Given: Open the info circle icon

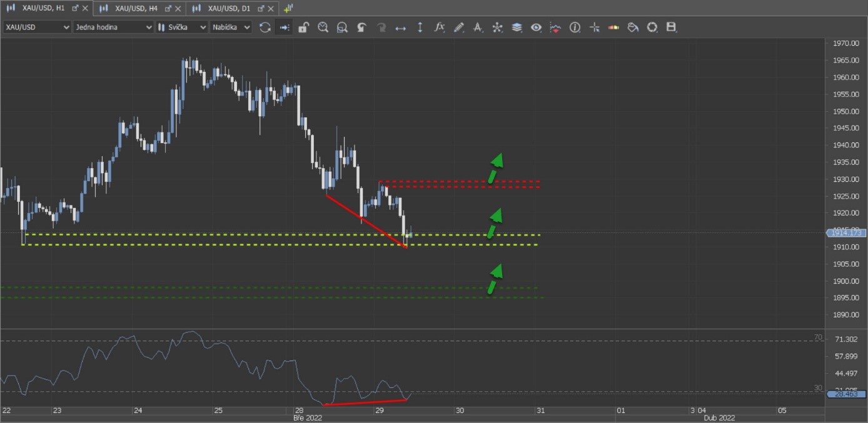Looking at the screenshot, I should point(575,27).
